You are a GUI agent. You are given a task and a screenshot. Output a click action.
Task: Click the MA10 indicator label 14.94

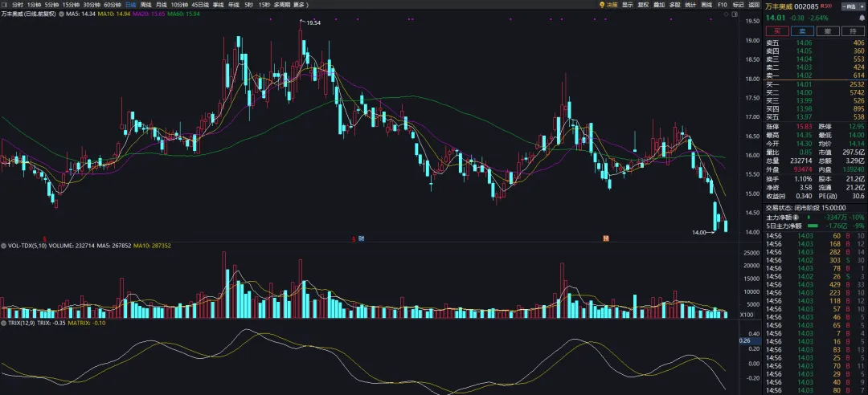[x=114, y=14]
